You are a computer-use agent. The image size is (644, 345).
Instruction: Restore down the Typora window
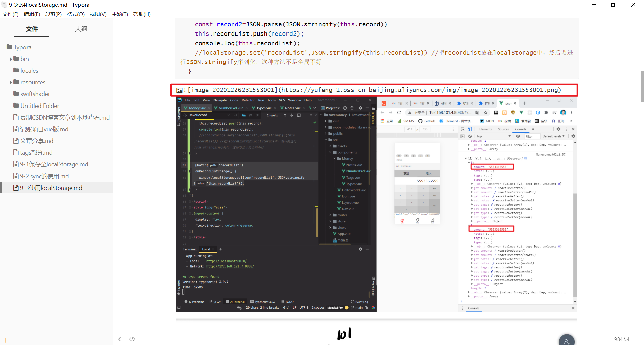(613, 5)
